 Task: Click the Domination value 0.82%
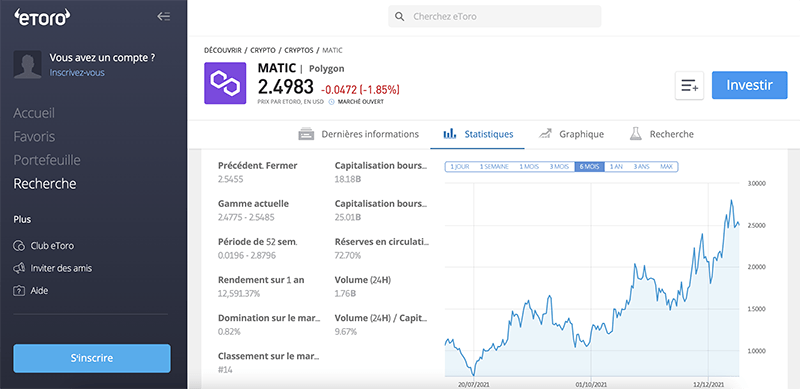[229, 332]
